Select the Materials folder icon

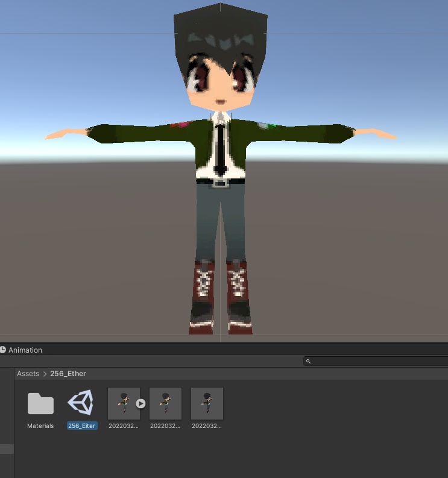coord(40,403)
